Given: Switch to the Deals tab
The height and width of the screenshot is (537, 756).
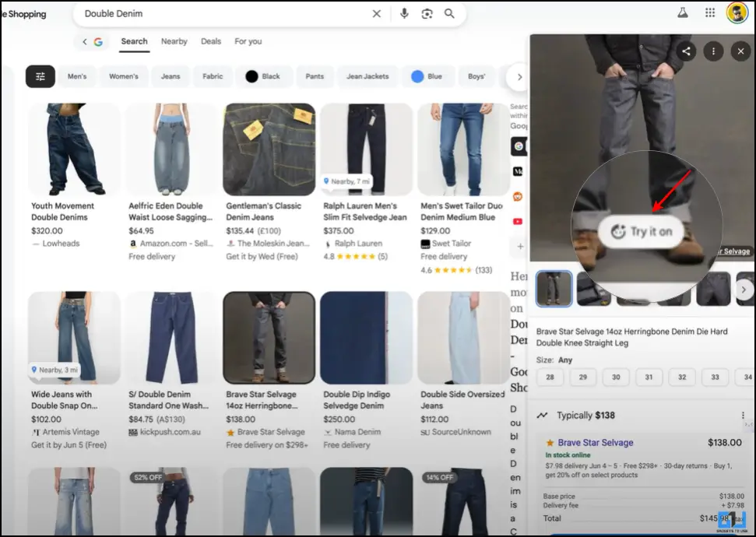Looking at the screenshot, I should click(x=211, y=42).
